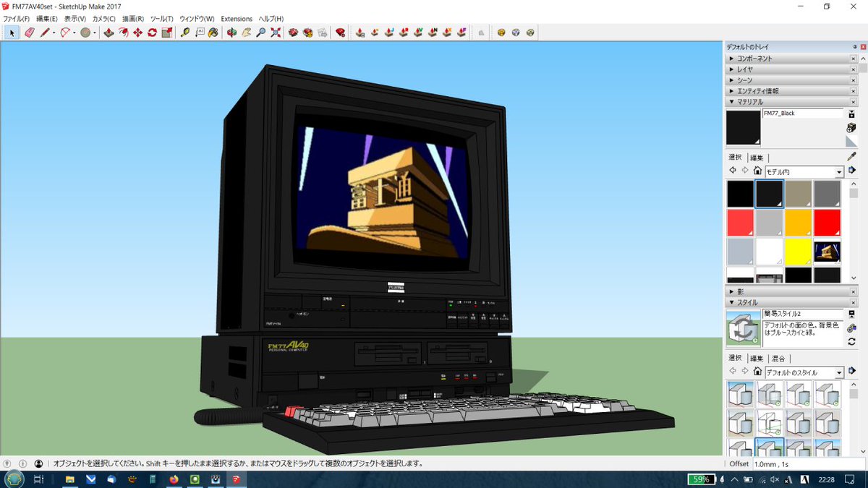Activate the Move tool
The height and width of the screenshot is (488, 868).
(x=136, y=32)
